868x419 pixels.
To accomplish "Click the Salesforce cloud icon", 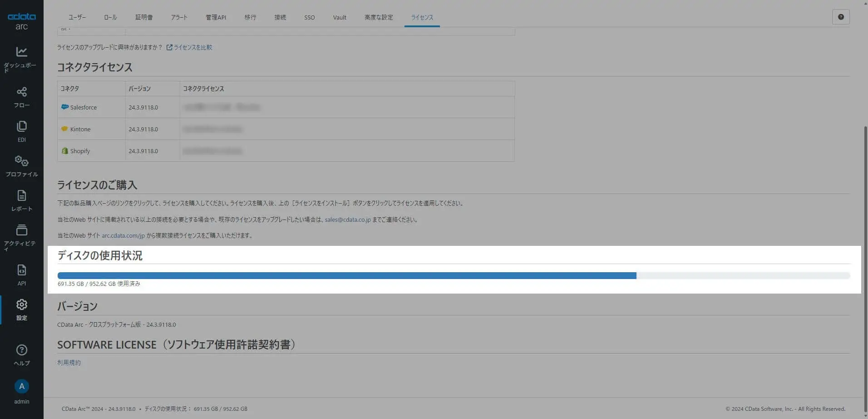I will [x=65, y=107].
